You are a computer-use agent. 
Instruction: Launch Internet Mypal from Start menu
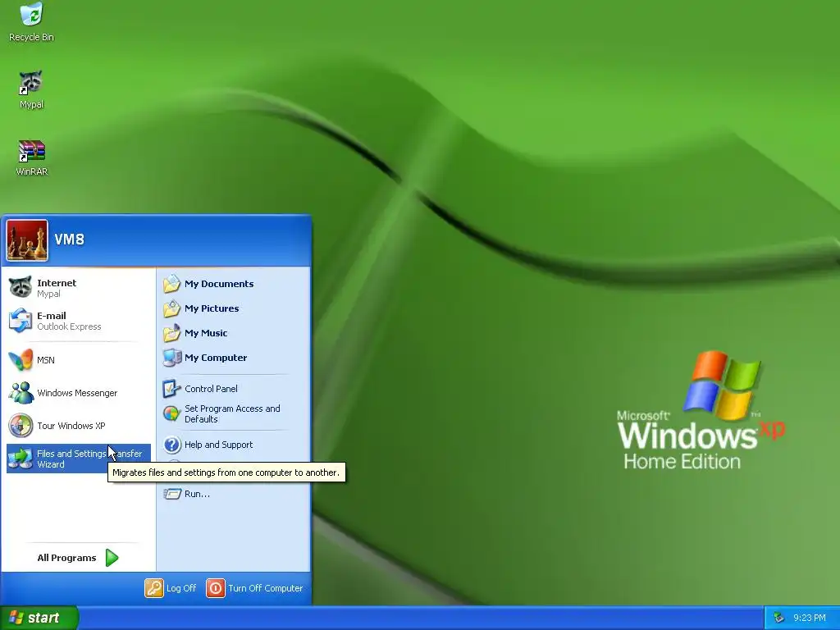[x=79, y=288]
